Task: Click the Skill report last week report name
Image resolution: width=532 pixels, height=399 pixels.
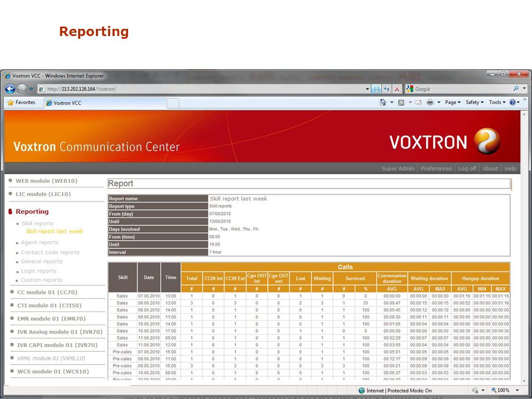Action: 238,198
